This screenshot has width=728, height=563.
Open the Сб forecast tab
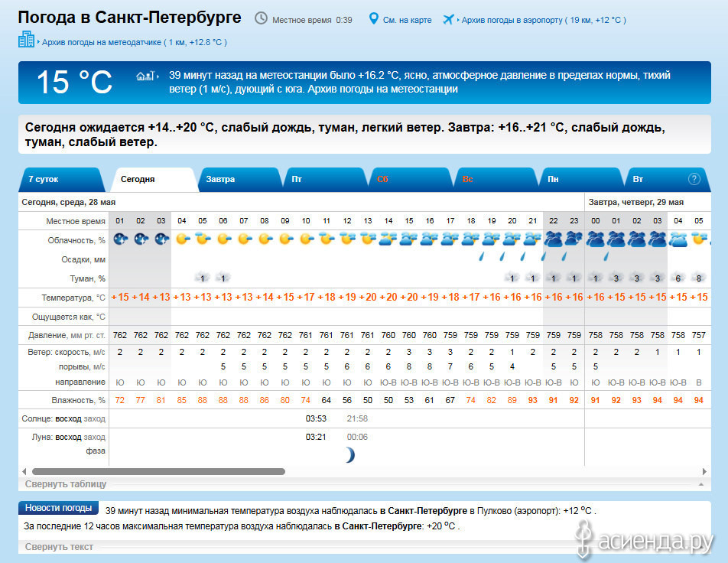(x=411, y=179)
